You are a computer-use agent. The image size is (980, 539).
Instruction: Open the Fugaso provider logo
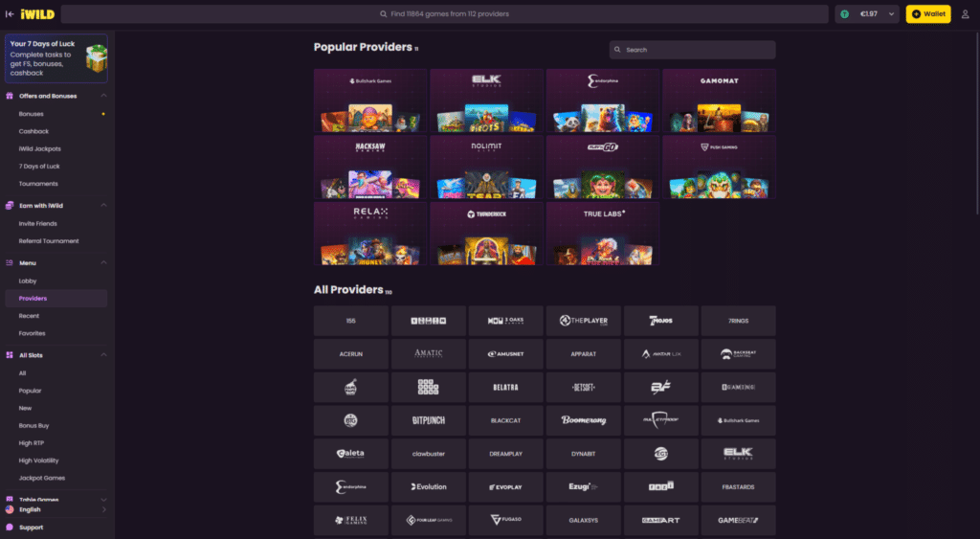tap(505, 520)
